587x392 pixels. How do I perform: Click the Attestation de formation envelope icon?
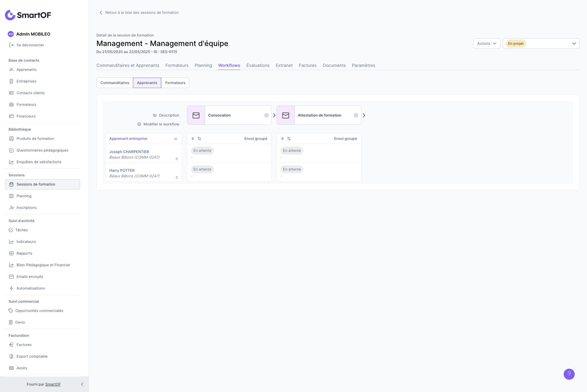tap(286, 115)
